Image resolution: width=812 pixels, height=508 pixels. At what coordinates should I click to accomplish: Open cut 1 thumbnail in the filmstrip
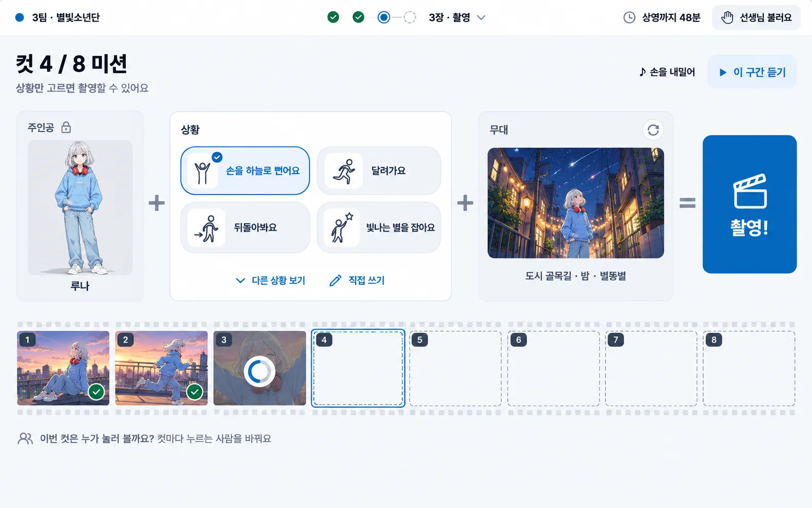coord(63,368)
